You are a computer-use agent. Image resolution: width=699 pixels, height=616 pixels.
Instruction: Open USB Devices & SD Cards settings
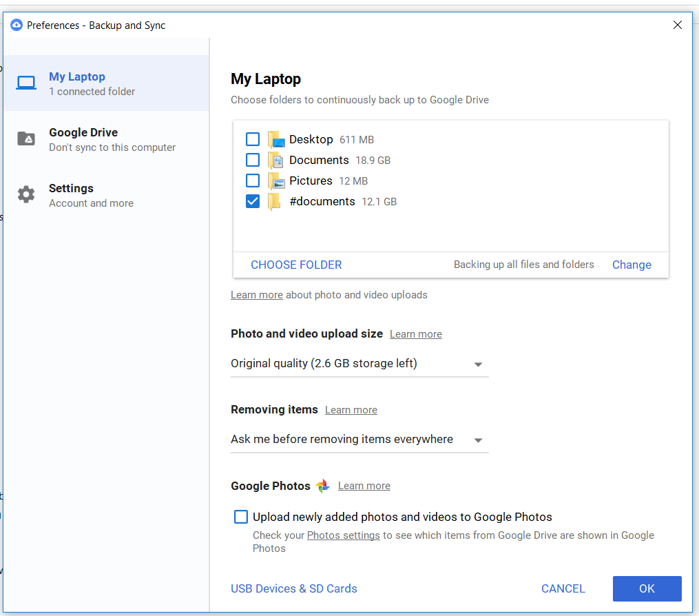(x=294, y=588)
